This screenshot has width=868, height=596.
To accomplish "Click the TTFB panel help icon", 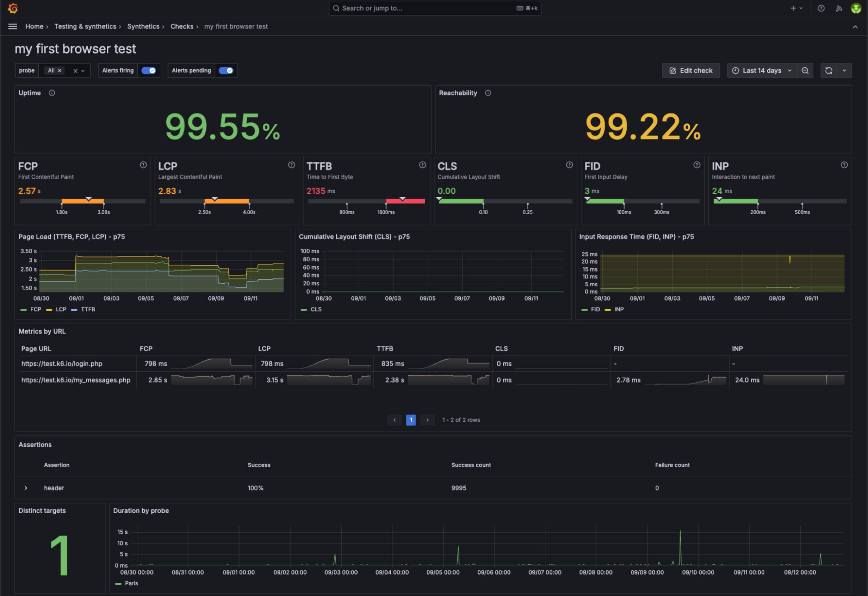I will (422, 165).
